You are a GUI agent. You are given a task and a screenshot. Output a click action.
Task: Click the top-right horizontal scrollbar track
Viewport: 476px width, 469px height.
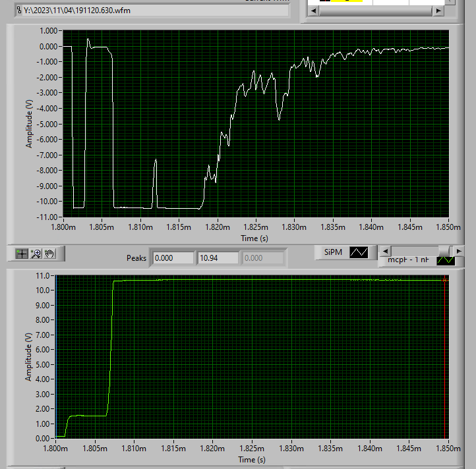(376, 11)
